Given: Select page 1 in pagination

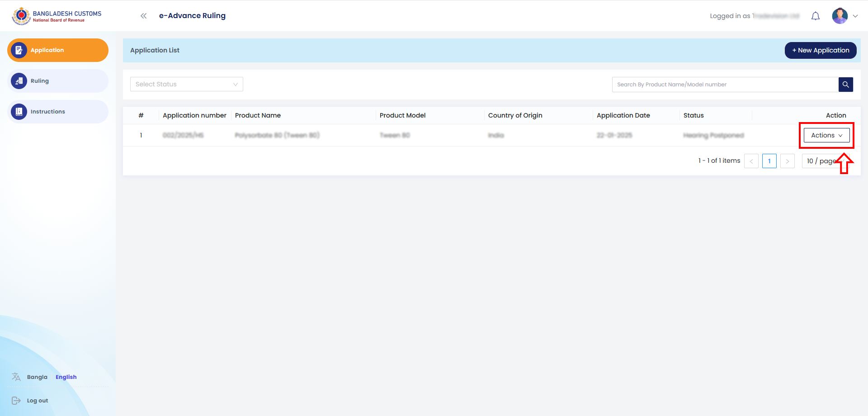Looking at the screenshot, I should click(769, 161).
